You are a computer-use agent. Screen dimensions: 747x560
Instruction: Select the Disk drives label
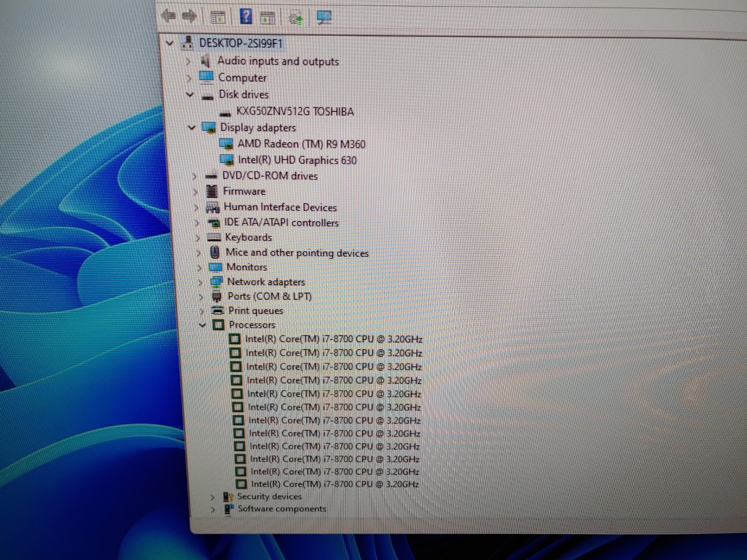pos(244,95)
